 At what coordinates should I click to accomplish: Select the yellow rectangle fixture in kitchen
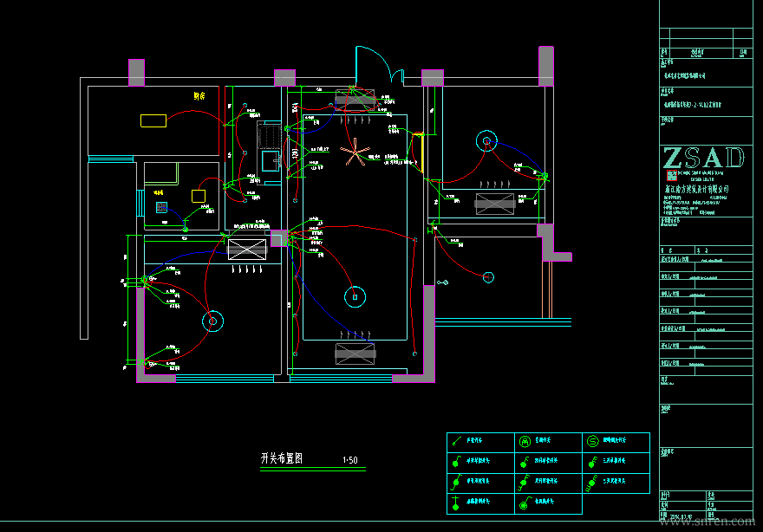[x=153, y=120]
